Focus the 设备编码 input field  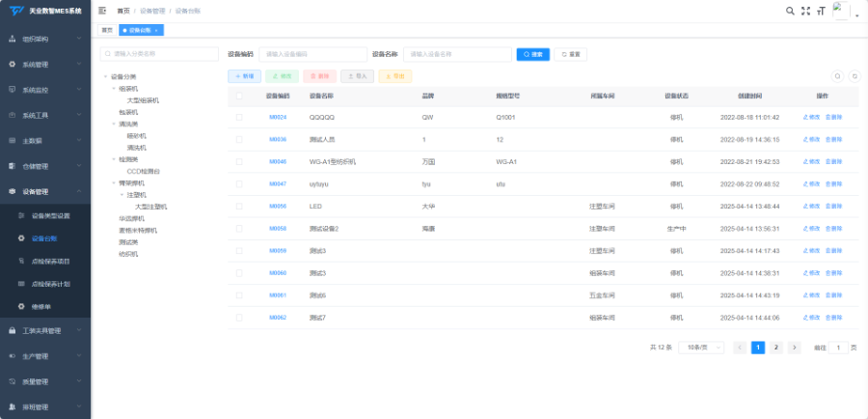[312, 54]
